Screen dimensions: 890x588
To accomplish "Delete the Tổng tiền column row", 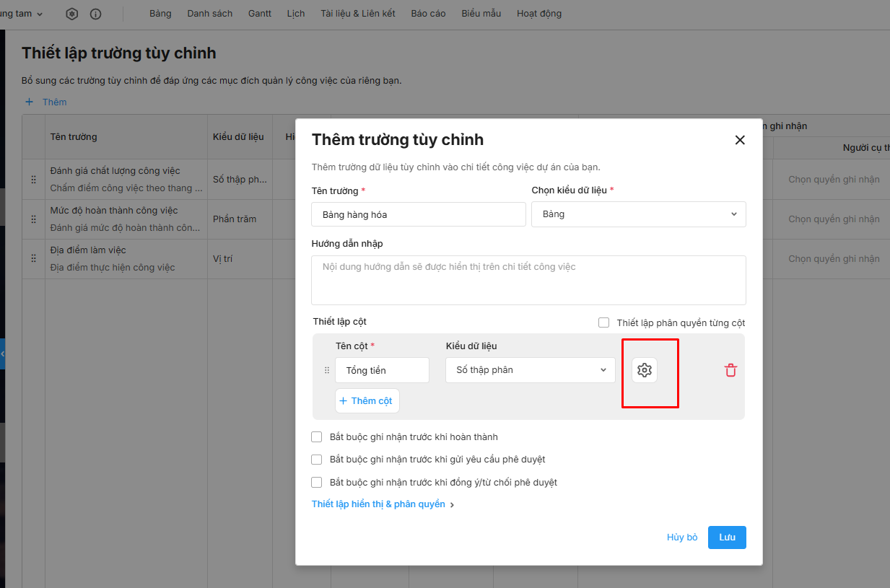I will [730, 370].
